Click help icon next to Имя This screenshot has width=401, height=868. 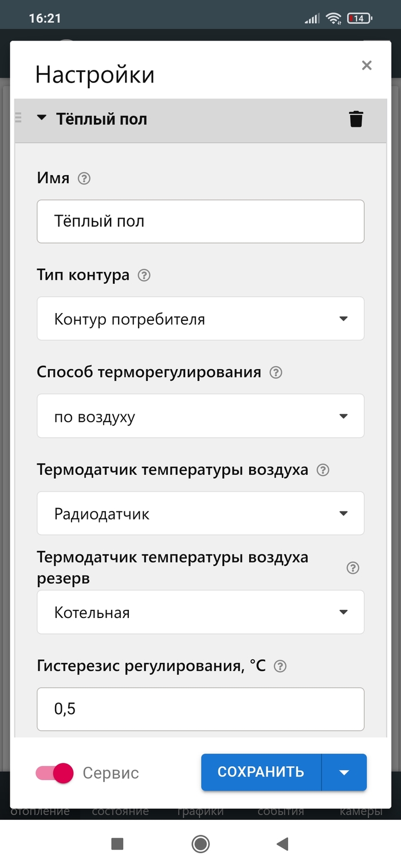[84, 179]
